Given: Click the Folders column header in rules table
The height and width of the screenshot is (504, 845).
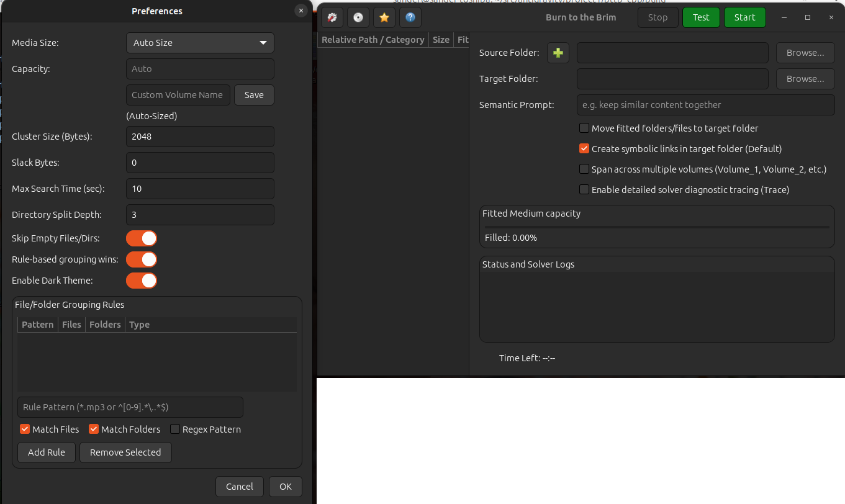Looking at the screenshot, I should coord(105,325).
